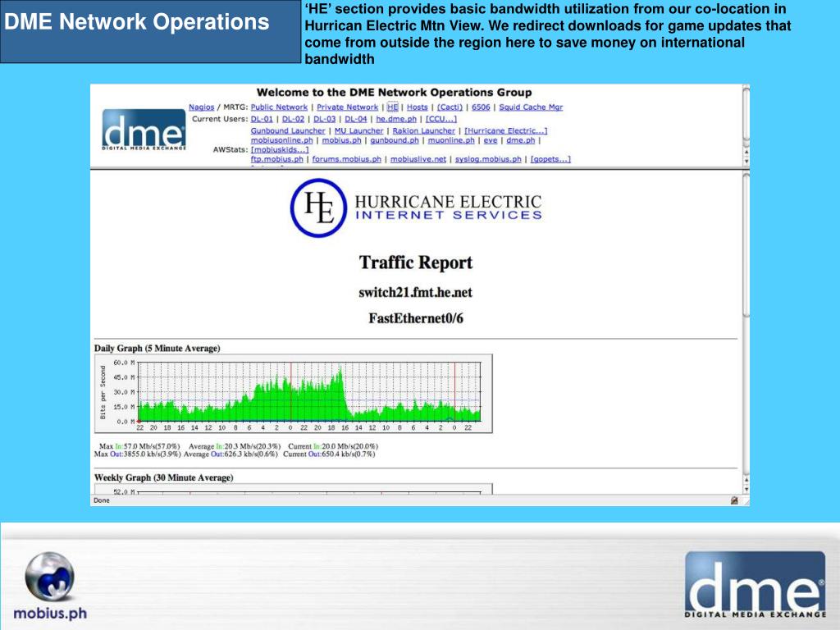Open the Private Network MRTG link
840x630 pixels.
347,107
